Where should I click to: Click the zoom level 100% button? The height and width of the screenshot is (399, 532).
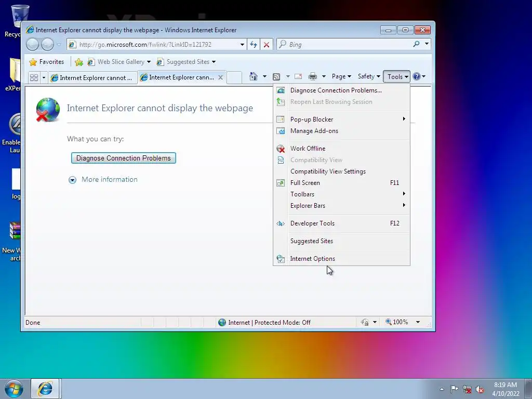pyautogui.click(x=397, y=322)
